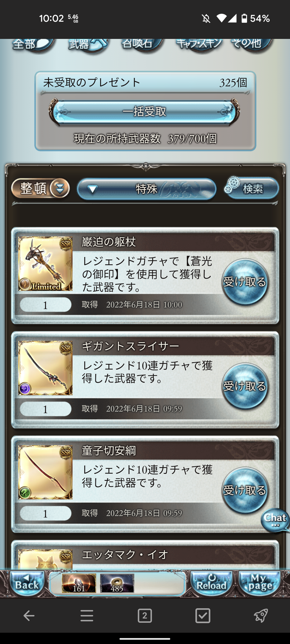The height and width of the screenshot is (644, 290).
Task: Open the 特殊 filter dropdown
Action: click(x=147, y=189)
